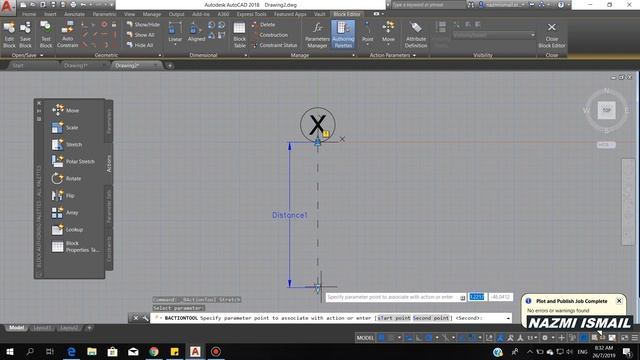Open the Home ribbon tab

[x=29, y=14]
